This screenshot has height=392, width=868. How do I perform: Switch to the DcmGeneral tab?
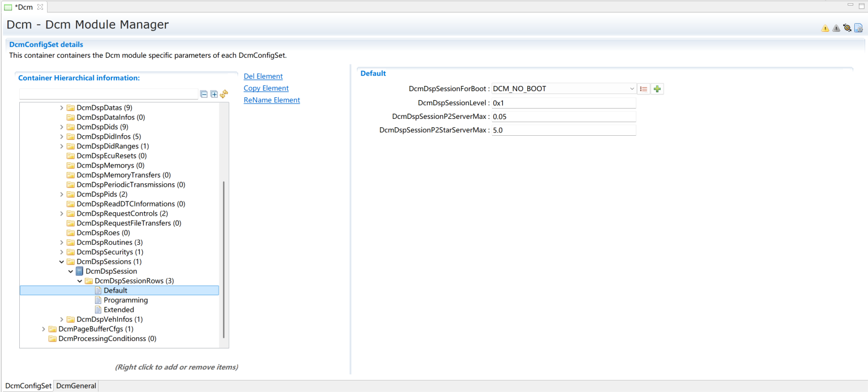[76, 386]
